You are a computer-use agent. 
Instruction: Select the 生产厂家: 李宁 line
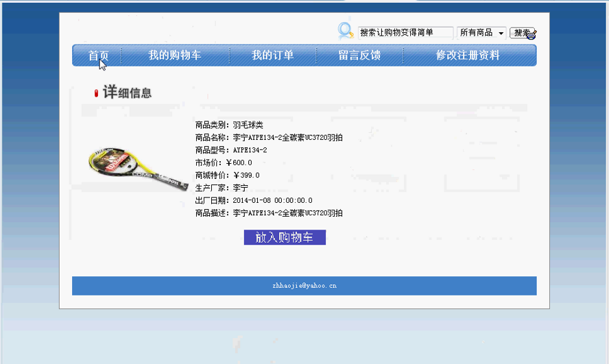[222, 188]
